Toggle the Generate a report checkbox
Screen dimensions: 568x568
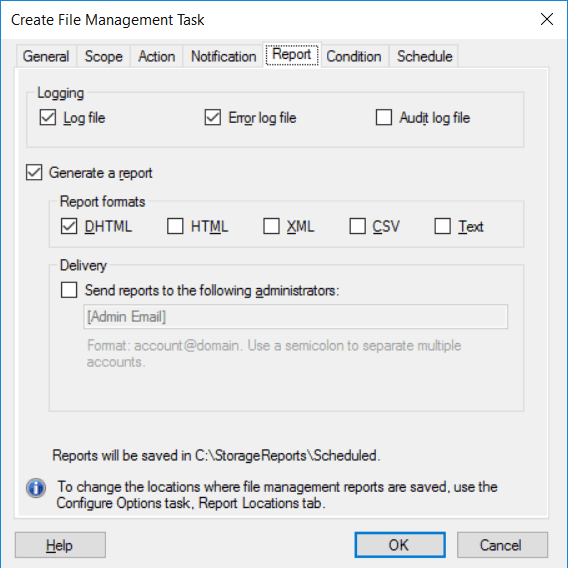click(x=34, y=172)
